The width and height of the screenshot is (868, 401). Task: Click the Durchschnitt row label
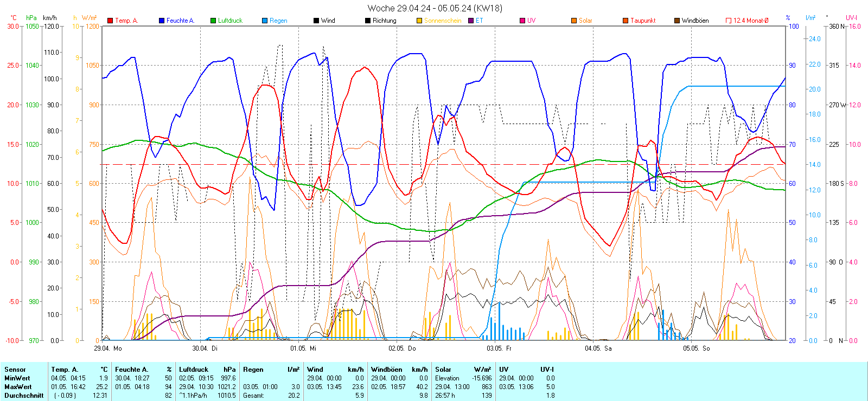24,396
